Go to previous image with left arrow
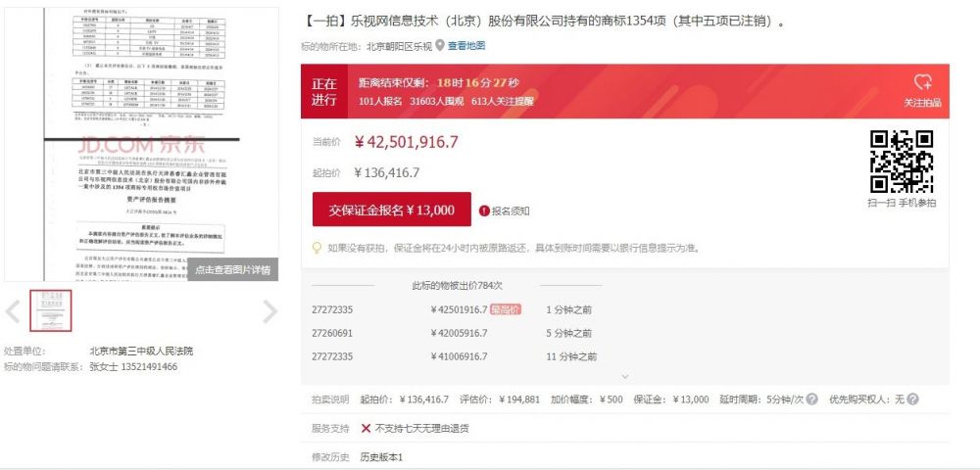Image resolution: width=980 pixels, height=470 pixels. click(13, 312)
